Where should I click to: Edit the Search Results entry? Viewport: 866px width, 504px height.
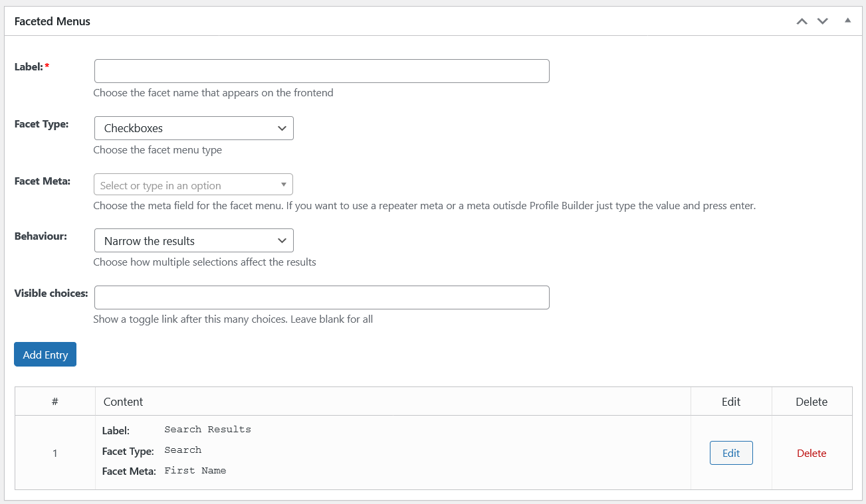[731, 453]
